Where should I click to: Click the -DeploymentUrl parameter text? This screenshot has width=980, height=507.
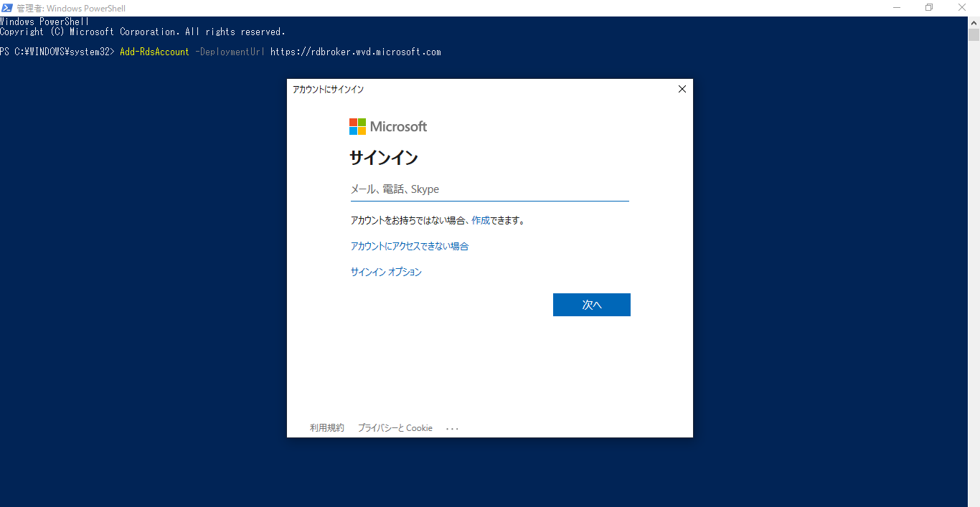click(x=230, y=52)
